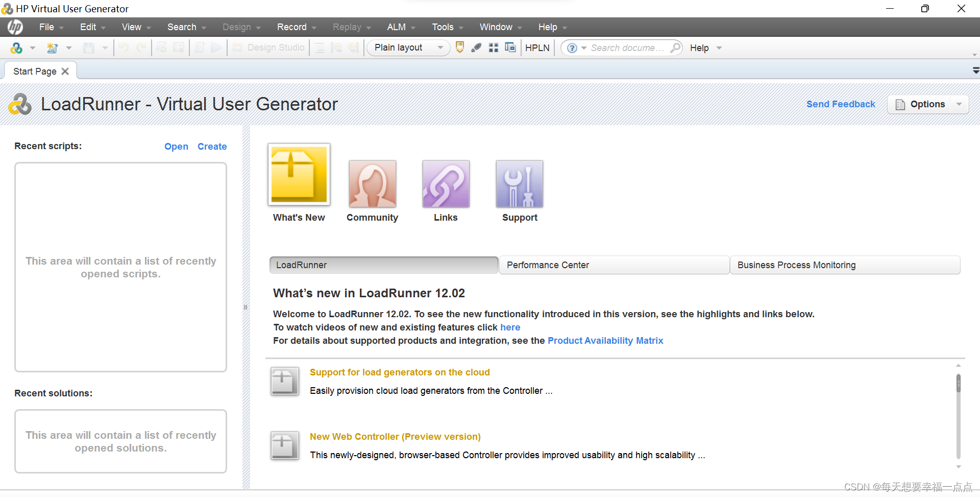Click the New Script toolbar icon
The height and width of the screenshot is (497, 980).
pyautogui.click(x=52, y=48)
